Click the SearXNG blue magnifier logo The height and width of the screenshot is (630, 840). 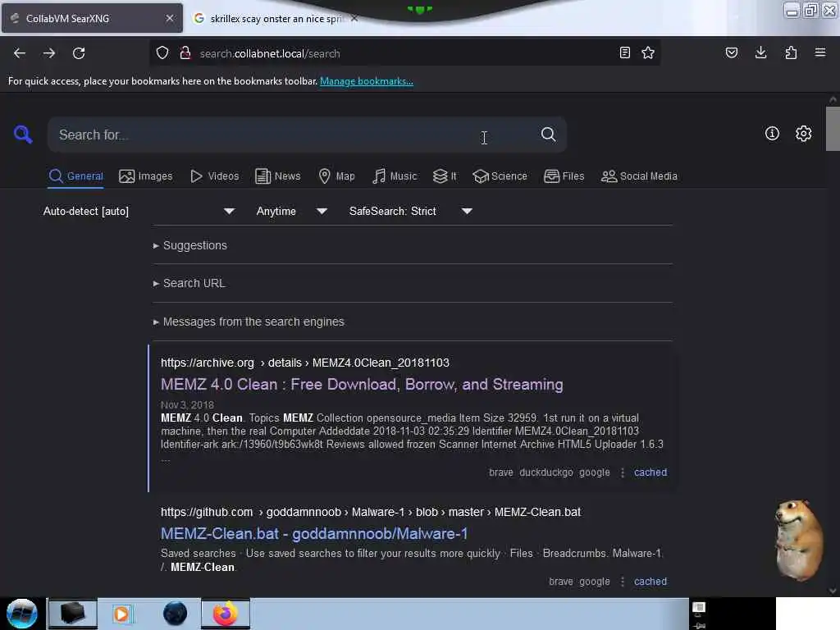click(x=23, y=134)
